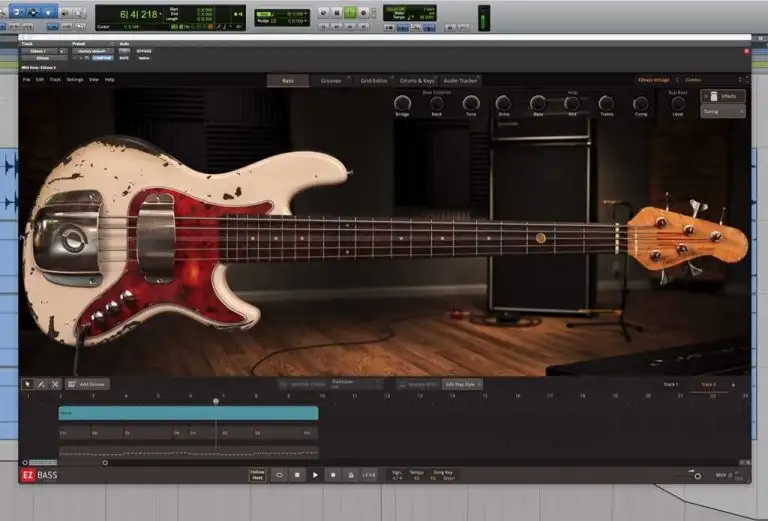This screenshot has width=768, height=521.
Task: Toggle the EZbass loop button
Action: click(279, 475)
